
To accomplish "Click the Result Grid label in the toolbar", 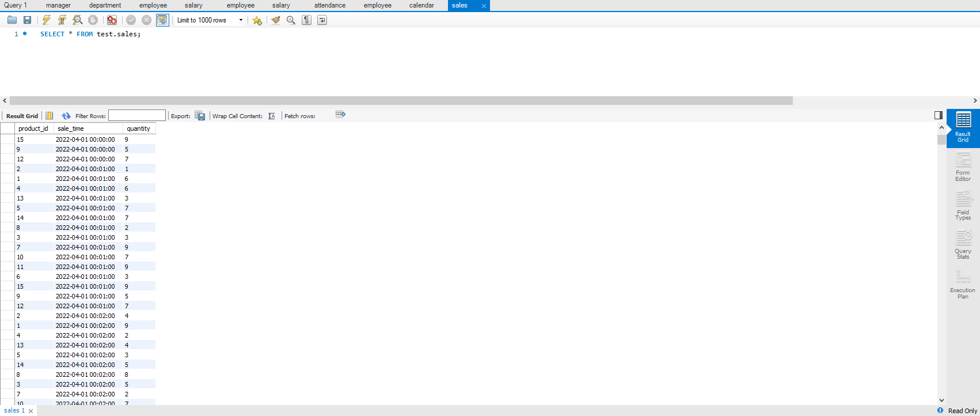I will point(22,116).
